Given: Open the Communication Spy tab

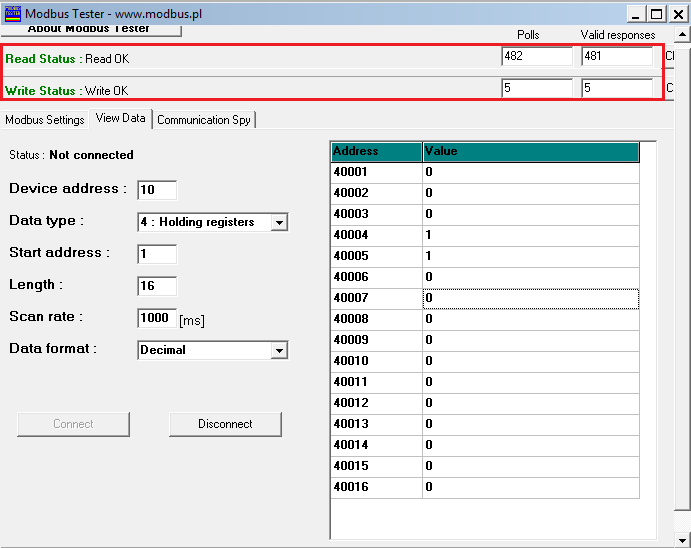Looking at the screenshot, I should tap(204, 120).
